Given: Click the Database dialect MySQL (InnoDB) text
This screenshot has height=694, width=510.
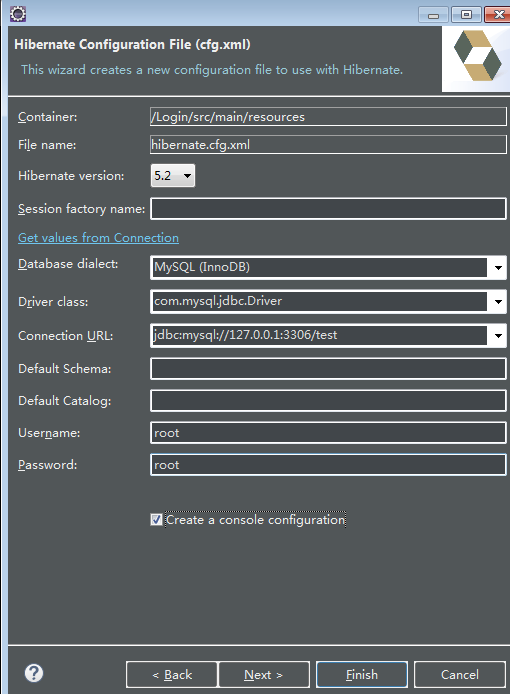Looking at the screenshot, I should [x=202, y=267].
